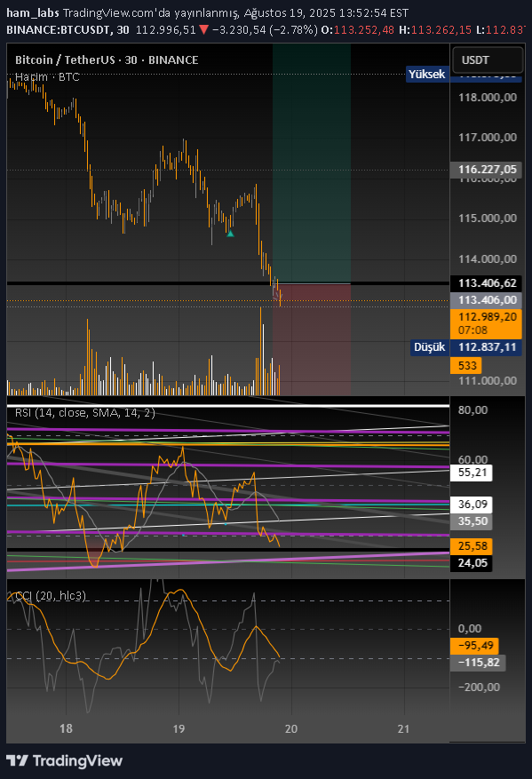Click the CCI 0,00 axis tick
The image size is (532, 779).
[x=470, y=629]
